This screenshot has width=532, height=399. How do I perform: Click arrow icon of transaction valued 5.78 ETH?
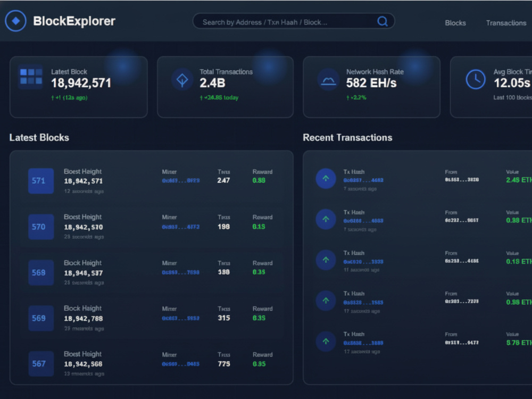pyautogui.click(x=326, y=341)
